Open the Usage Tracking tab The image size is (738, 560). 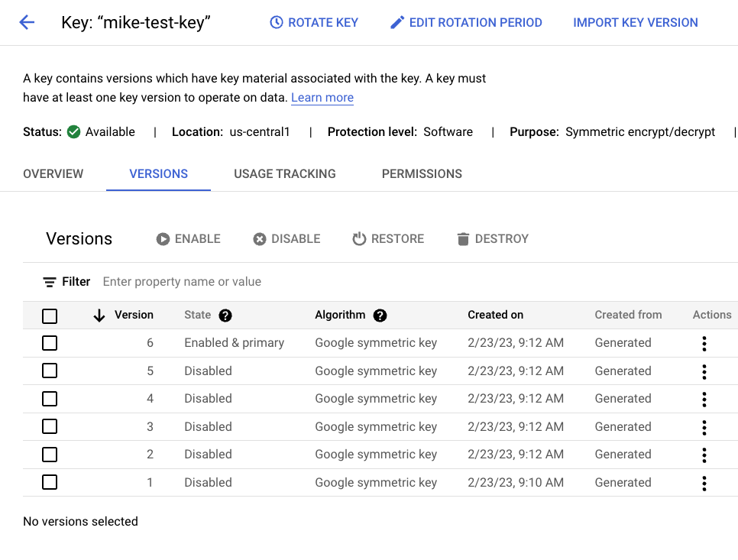(x=285, y=173)
